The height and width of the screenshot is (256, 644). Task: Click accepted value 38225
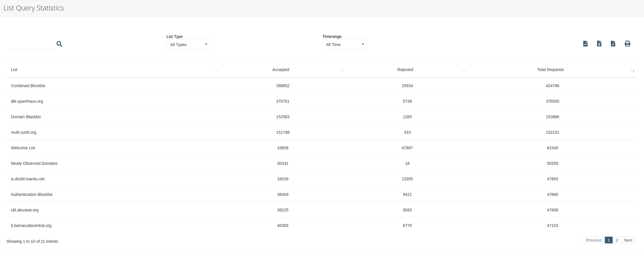coord(283,210)
